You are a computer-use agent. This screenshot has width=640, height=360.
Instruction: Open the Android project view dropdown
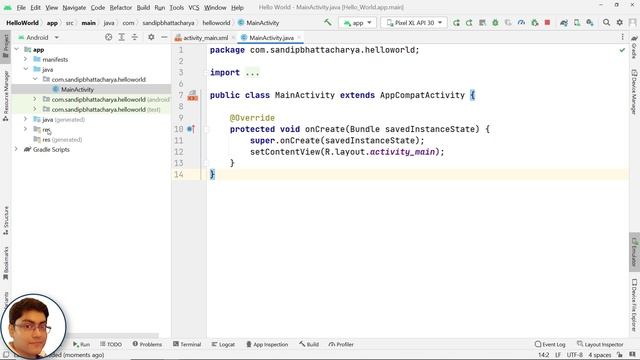(x=38, y=37)
